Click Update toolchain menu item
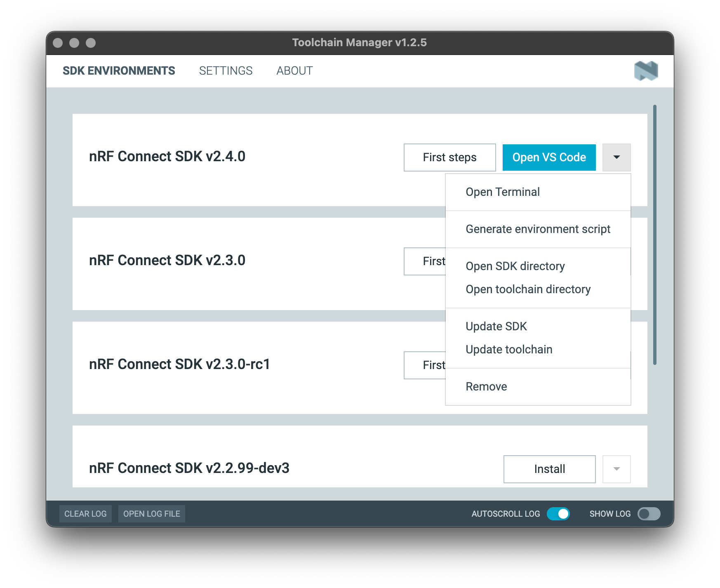 [x=509, y=350]
